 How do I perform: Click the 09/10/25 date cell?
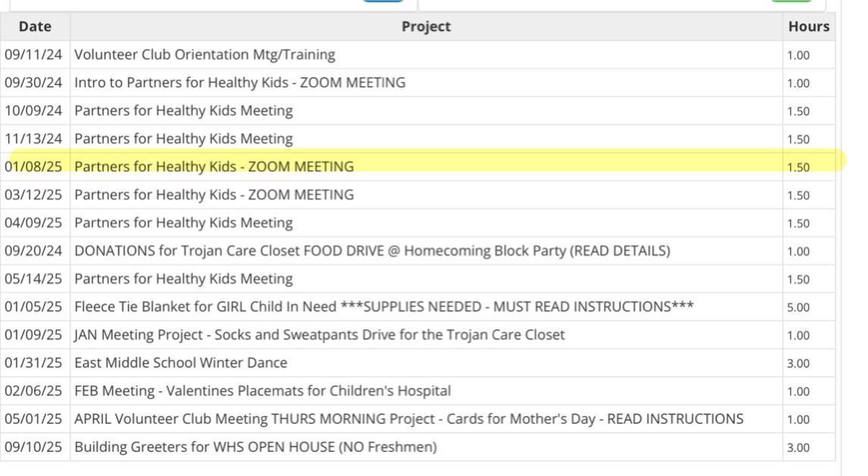[x=33, y=447]
